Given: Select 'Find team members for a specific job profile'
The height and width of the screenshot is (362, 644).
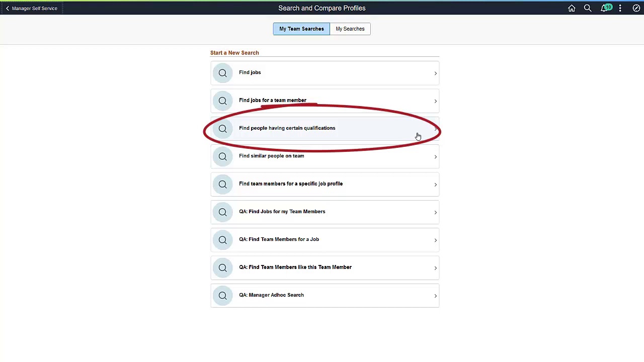Looking at the screenshot, I should click(x=291, y=184).
